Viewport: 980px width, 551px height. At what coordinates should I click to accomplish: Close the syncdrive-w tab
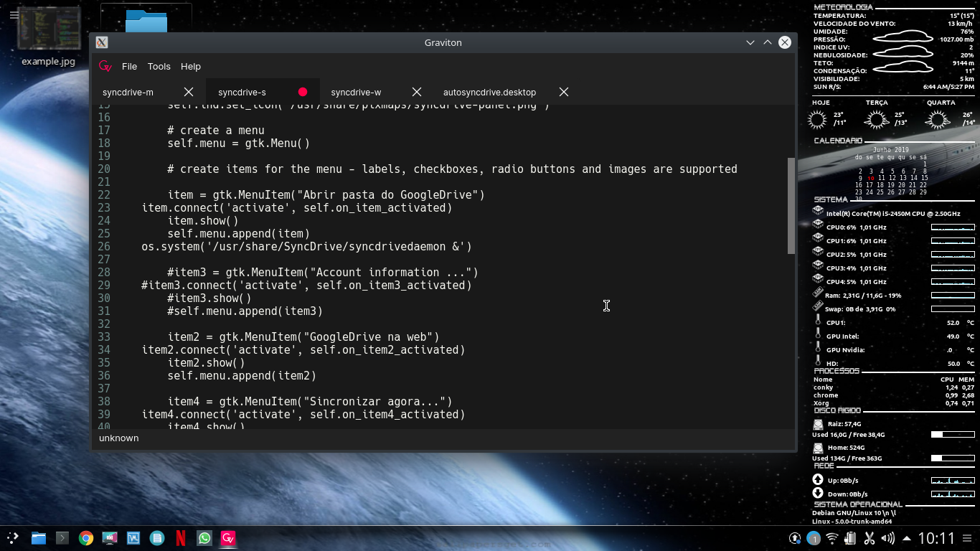click(416, 92)
